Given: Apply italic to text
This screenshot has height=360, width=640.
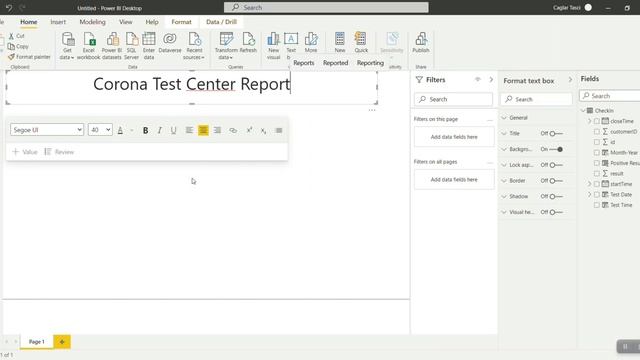Looking at the screenshot, I should click(x=160, y=130).
